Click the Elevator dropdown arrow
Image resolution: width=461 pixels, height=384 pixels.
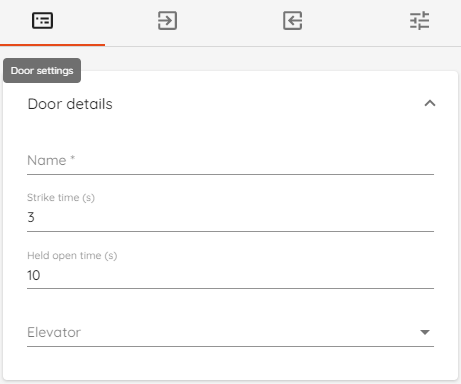coord(425,332)
